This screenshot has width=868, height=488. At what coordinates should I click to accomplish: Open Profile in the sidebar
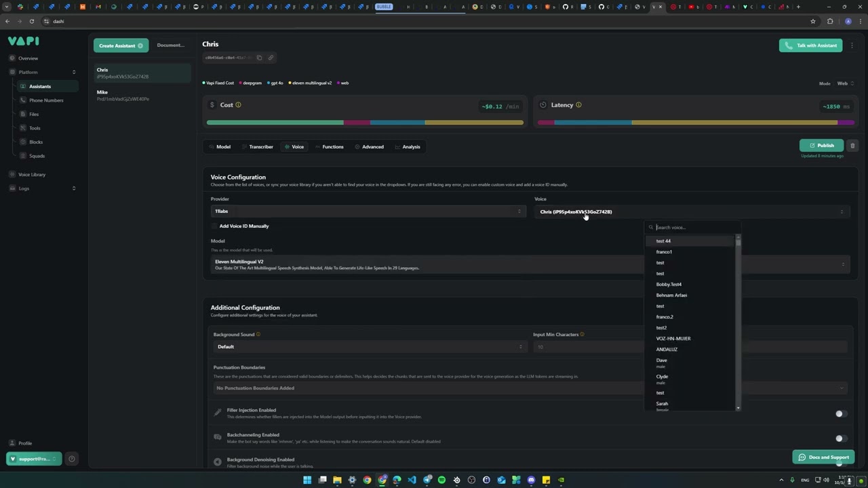(x=25, y=443)
